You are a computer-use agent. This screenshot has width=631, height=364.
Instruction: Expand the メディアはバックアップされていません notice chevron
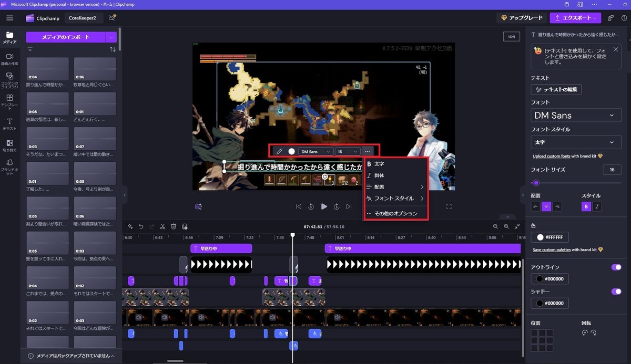113,356
